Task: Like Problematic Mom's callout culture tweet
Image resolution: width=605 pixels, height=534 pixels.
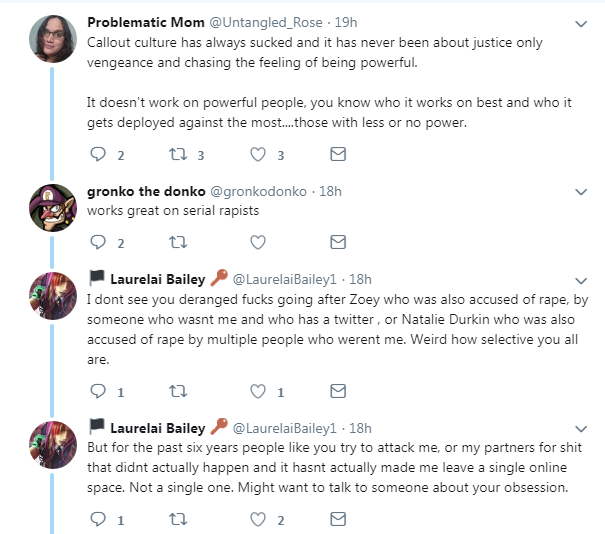Action: 258,154
